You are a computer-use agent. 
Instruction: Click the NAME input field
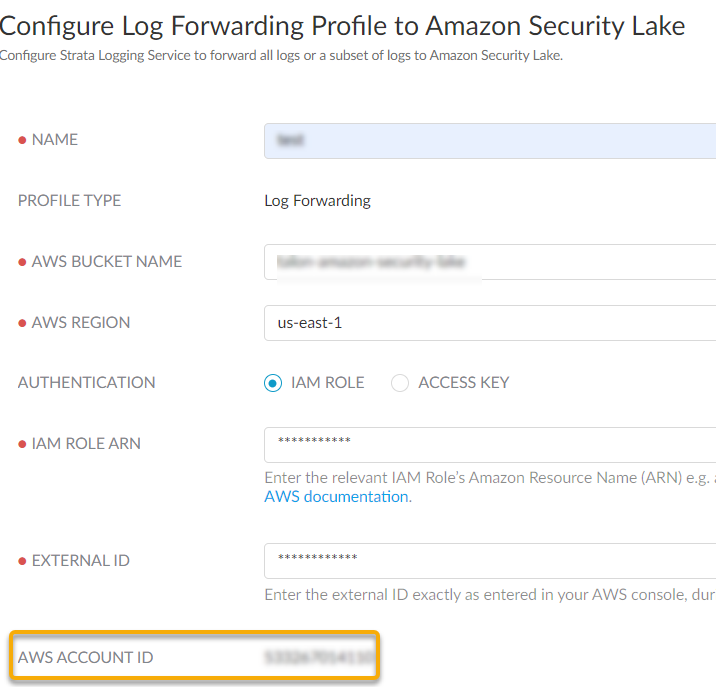490,141
